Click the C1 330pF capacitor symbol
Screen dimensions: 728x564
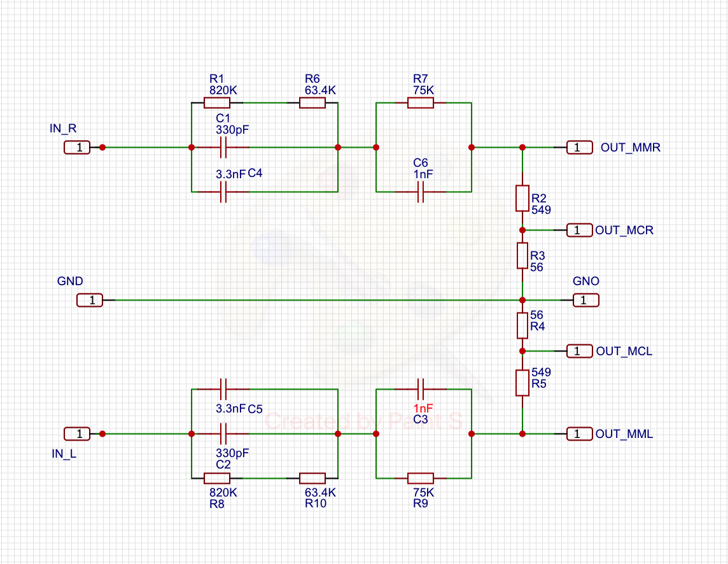(x=223, y=147)
